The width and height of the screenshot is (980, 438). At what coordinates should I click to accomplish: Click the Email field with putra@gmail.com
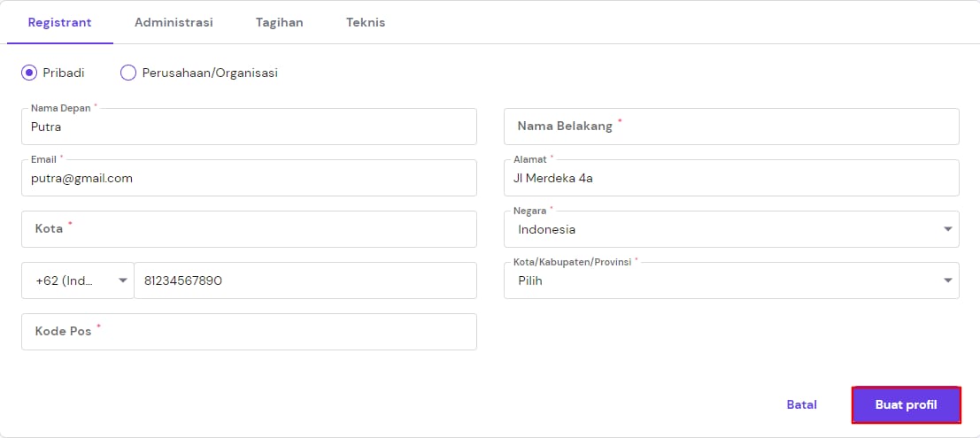click(x=249, y=179)
